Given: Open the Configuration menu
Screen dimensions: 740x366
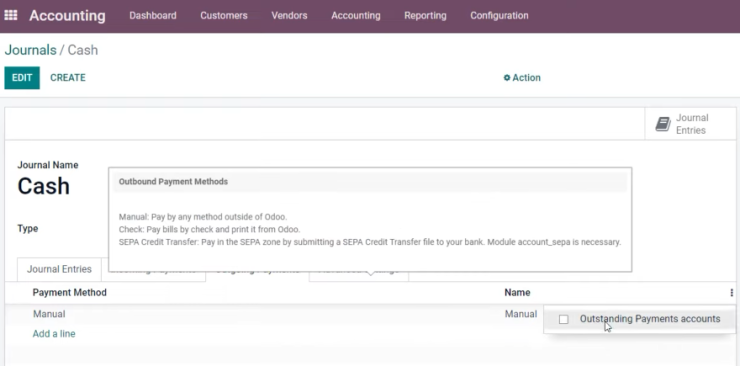Looking at the screenshot, I should coord(499,16).
